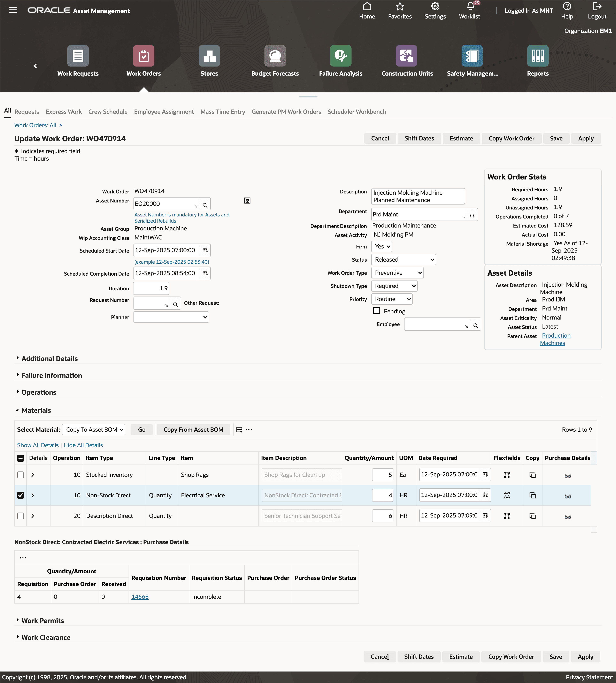Click the Duration input field

[151, 288]
